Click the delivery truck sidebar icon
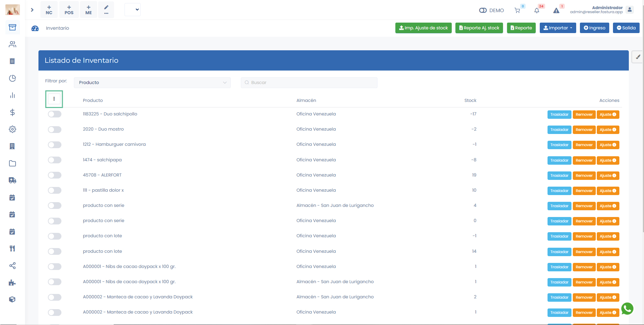 (12, 181)
